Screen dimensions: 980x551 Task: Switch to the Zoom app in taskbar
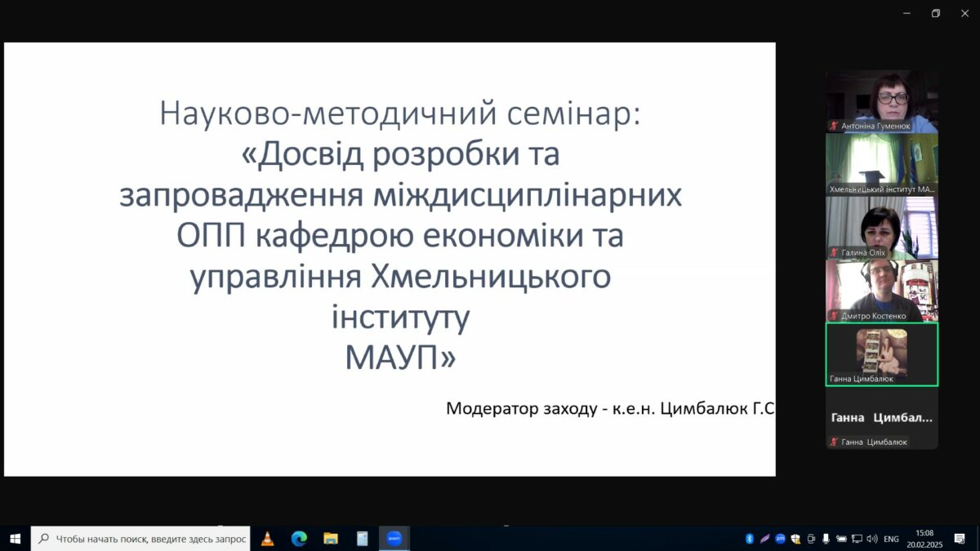click(x=394, y=539)
